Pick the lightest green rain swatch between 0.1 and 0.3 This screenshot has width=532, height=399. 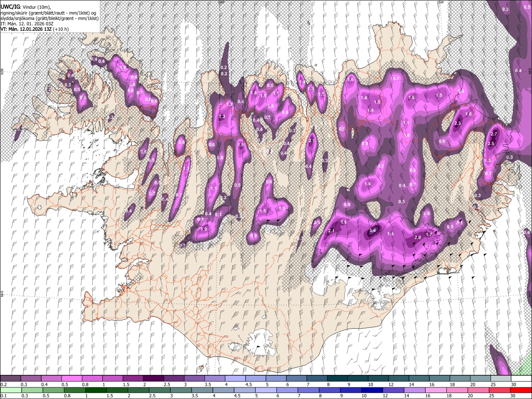click(x=10, y=390)
